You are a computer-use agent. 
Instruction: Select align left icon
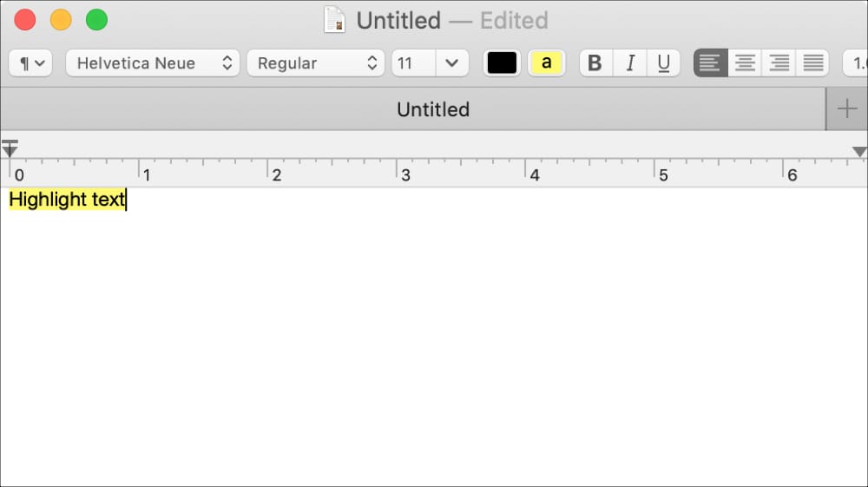tap(710, 63)
